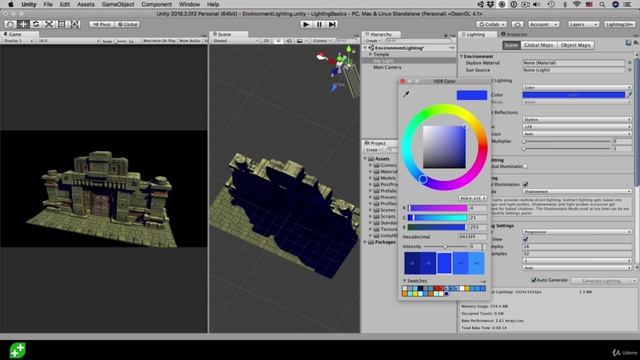Open the Assets menu
This screenshot has height=360, width=640.
click(x=86, y=4)
